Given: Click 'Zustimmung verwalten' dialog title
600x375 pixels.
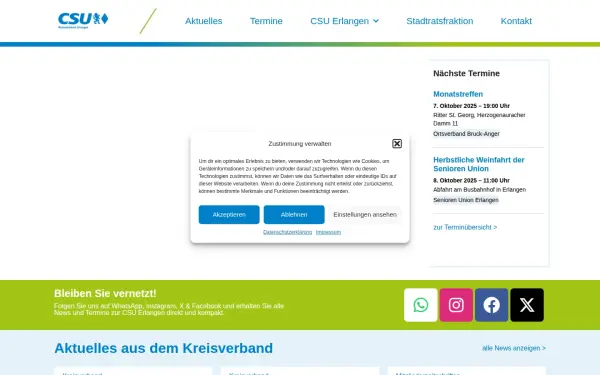Looking at the screenshot, I should coord(300,144).
